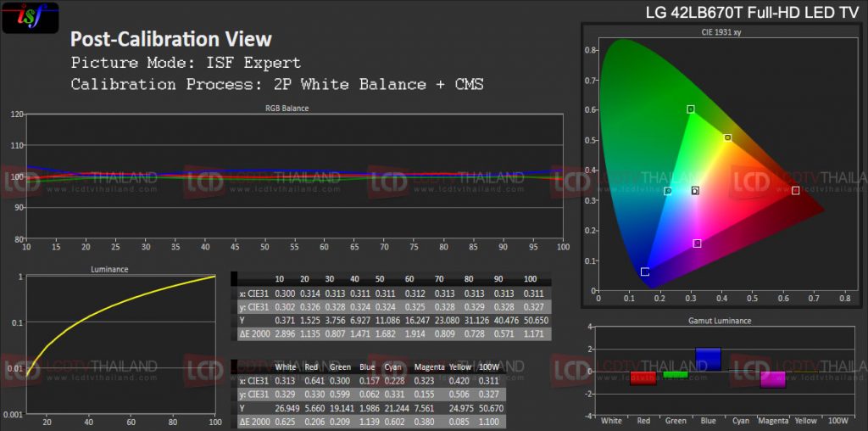Select the yellow secondary marker on CIE diagram

[727, 137]
